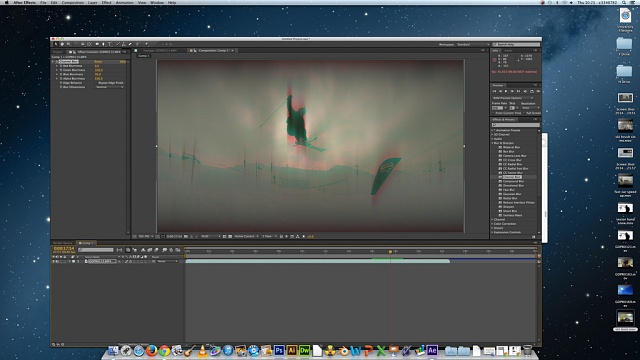Expand the Red Blurriness property
Viewport: 640px width, 360px height.
(57, 66)
